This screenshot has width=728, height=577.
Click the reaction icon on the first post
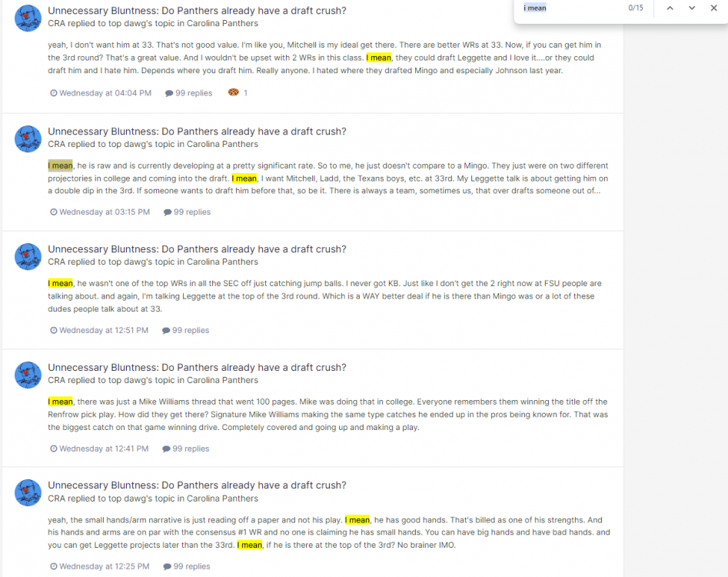coord(234,92)
